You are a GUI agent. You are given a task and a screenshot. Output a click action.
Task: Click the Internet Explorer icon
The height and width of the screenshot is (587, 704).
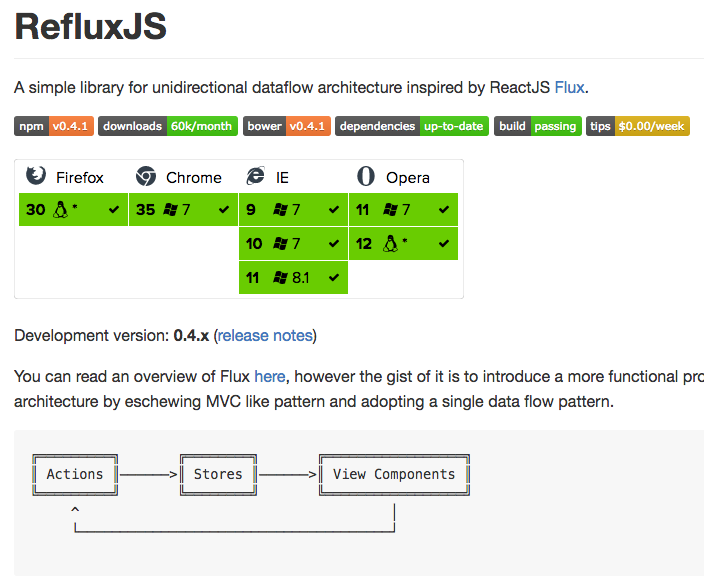[255, 176]
